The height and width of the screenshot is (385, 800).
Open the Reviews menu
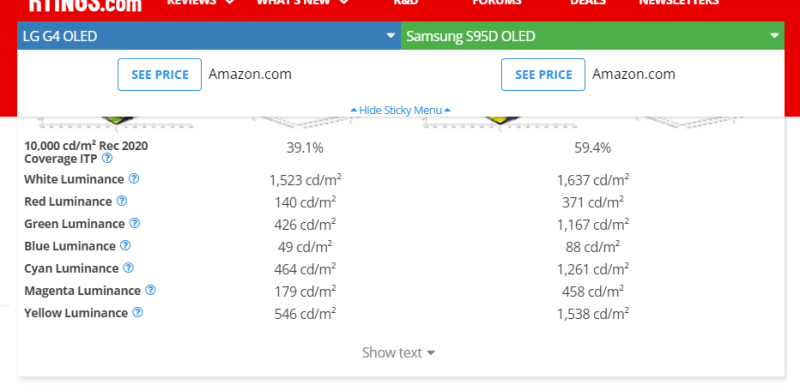point(201,2)
